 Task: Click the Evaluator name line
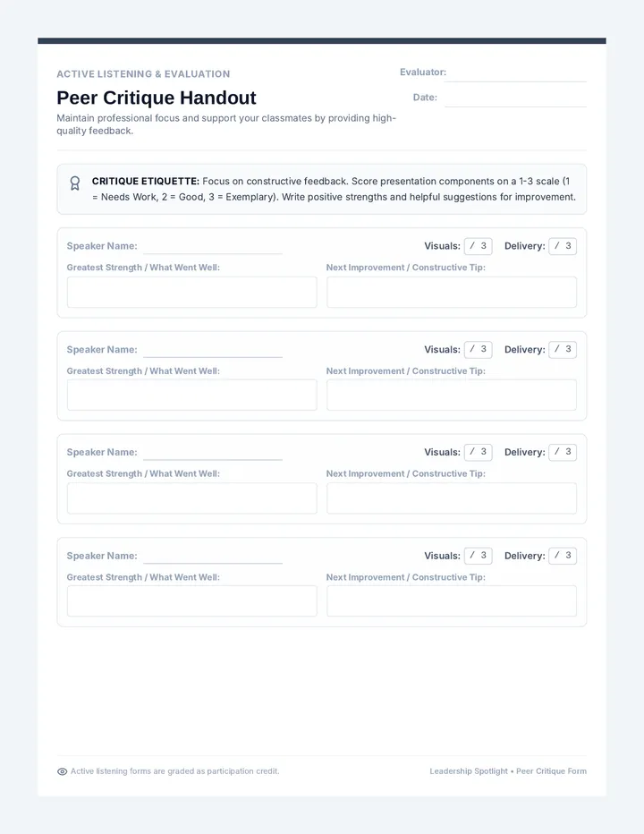coord(515,74)
